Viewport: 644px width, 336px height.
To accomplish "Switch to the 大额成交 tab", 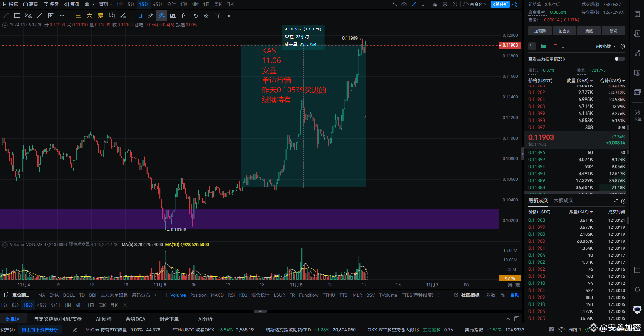I will point(563,200).
